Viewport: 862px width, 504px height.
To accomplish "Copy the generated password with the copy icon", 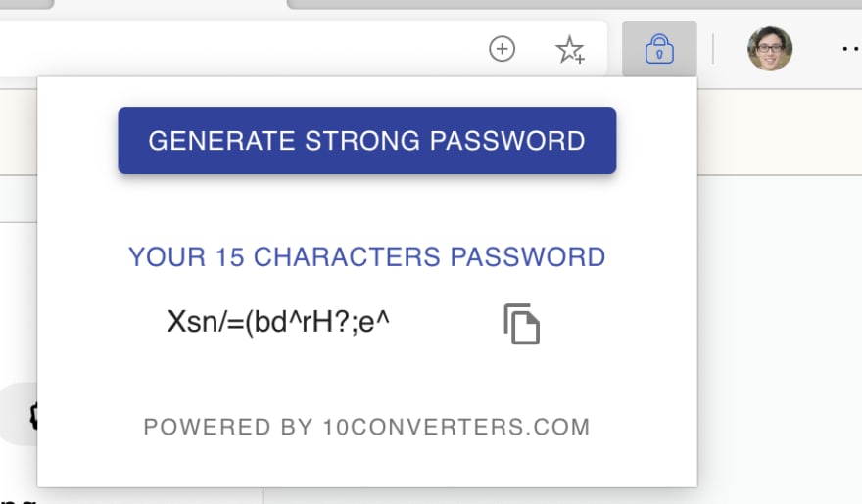I will pos(522,324).
